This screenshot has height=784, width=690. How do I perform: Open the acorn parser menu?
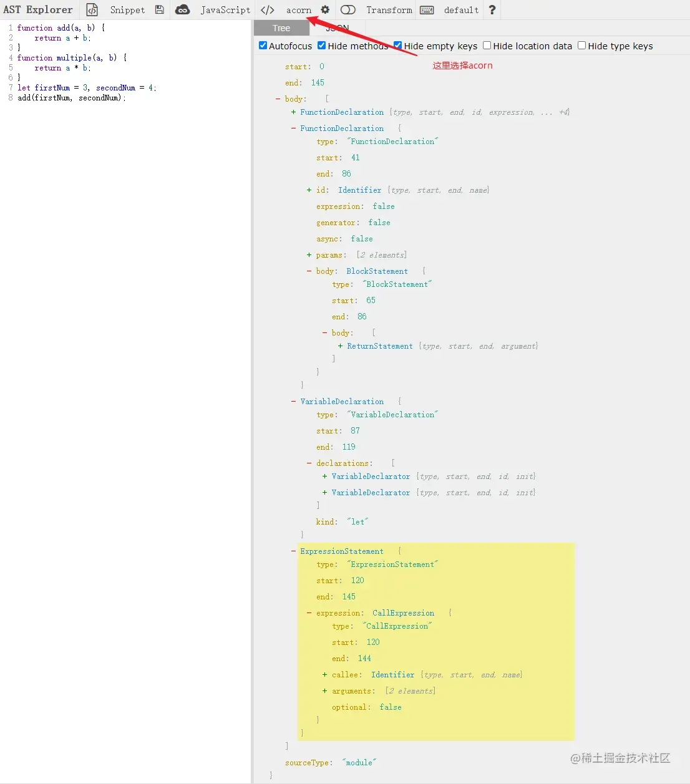click(299, 10)
